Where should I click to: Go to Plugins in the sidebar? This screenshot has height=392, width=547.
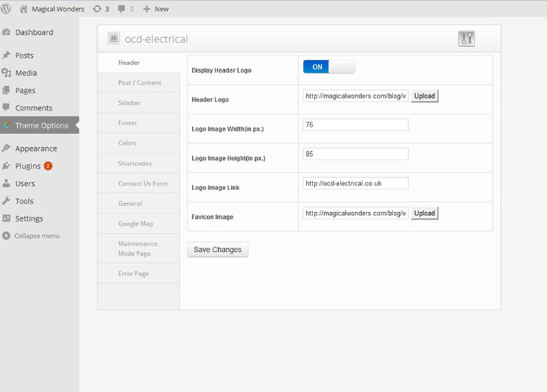coord(28,166)
